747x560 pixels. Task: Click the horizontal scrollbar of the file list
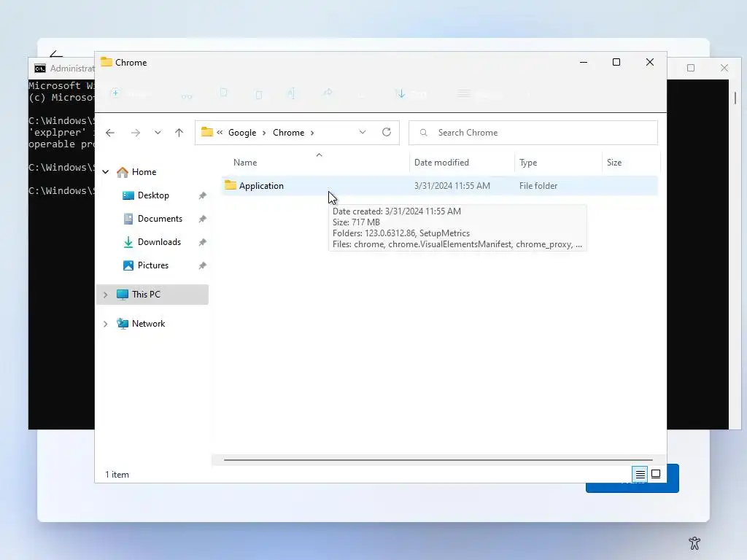coord(438,460)
